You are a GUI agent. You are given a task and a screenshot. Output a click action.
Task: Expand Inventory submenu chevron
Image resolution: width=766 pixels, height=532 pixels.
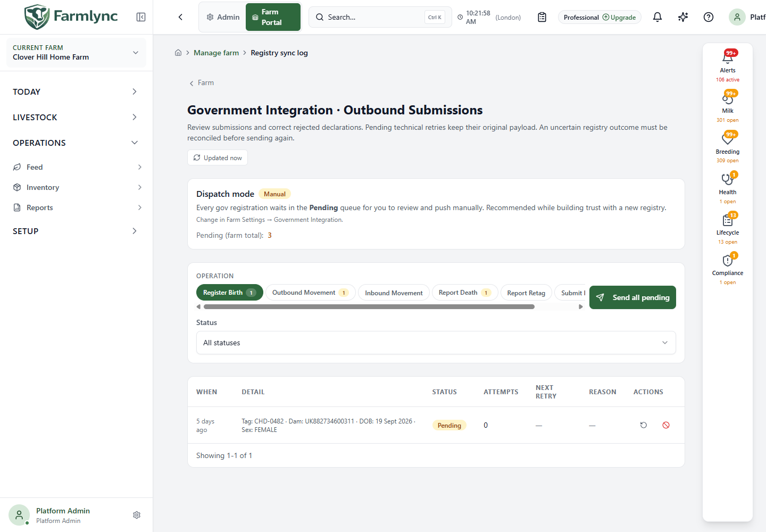(x=140, y=187)
